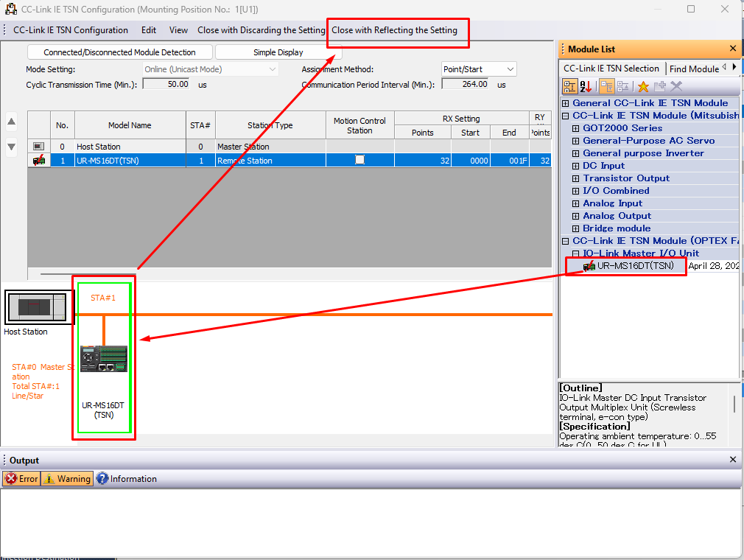
Task: Expand the DC Input node
Action: 575,166
